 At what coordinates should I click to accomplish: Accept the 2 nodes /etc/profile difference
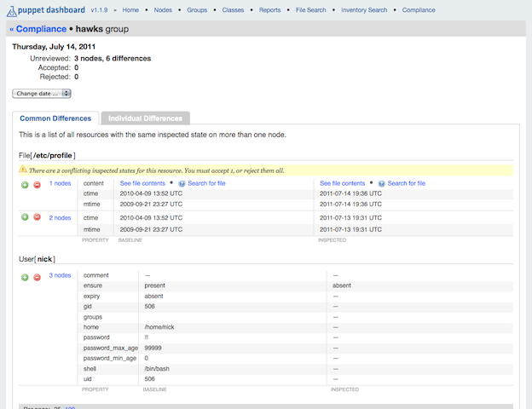pos(25,217)
